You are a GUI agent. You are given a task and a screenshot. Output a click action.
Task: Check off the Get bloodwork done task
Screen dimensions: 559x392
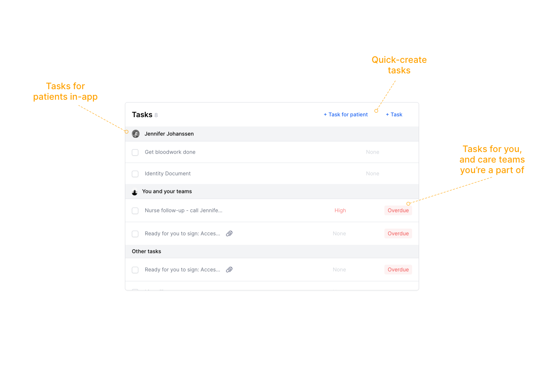[135, 152]
